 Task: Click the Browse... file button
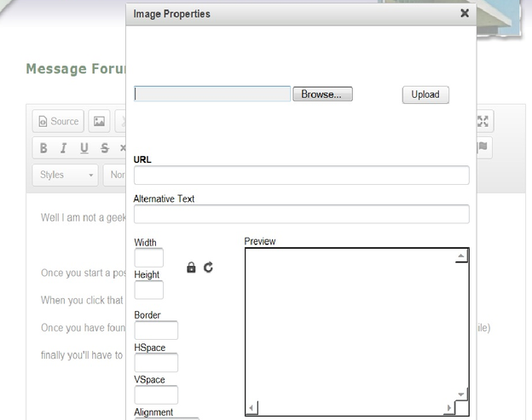pos(322,94)
